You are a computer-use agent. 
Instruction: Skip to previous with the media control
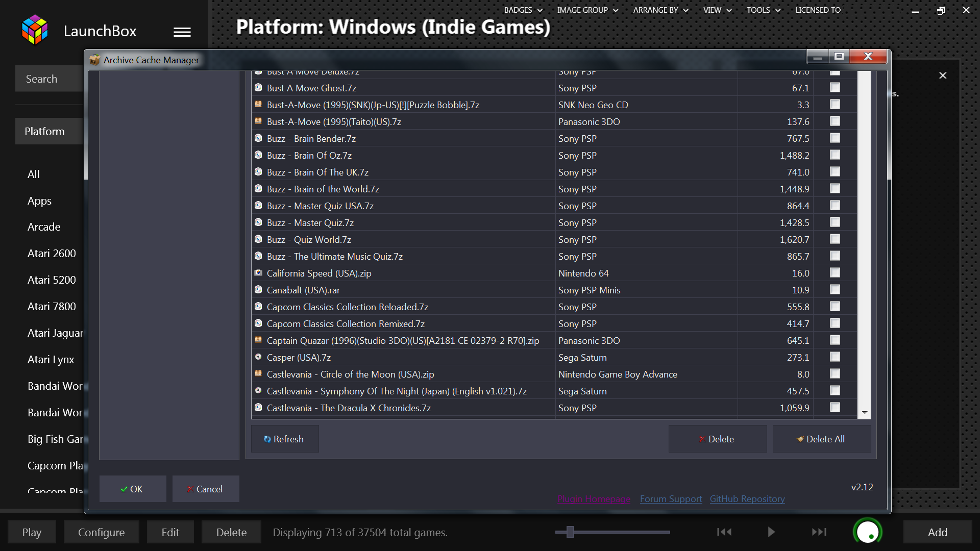pyautogui.click(x=724, y=532)
